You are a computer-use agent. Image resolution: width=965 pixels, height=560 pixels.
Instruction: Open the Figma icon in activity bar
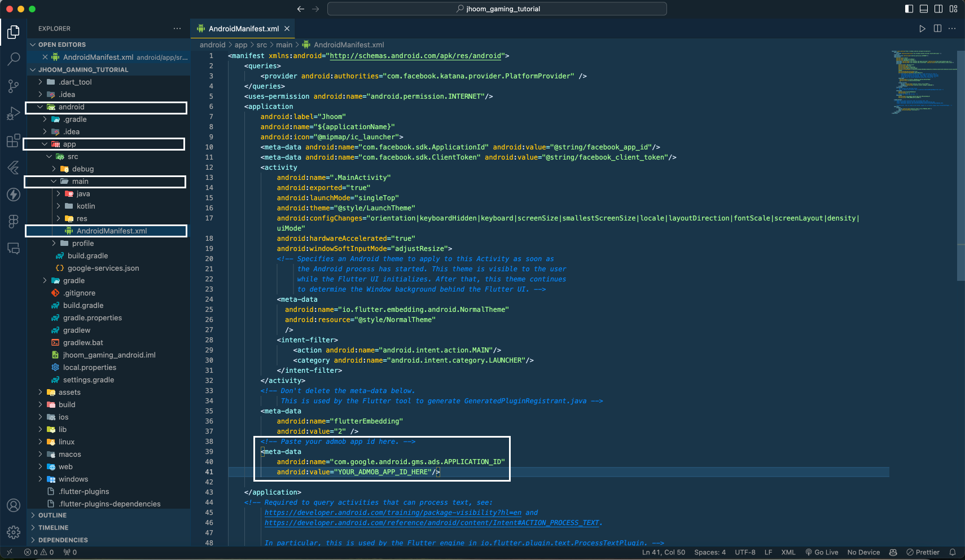pos(14,222)
